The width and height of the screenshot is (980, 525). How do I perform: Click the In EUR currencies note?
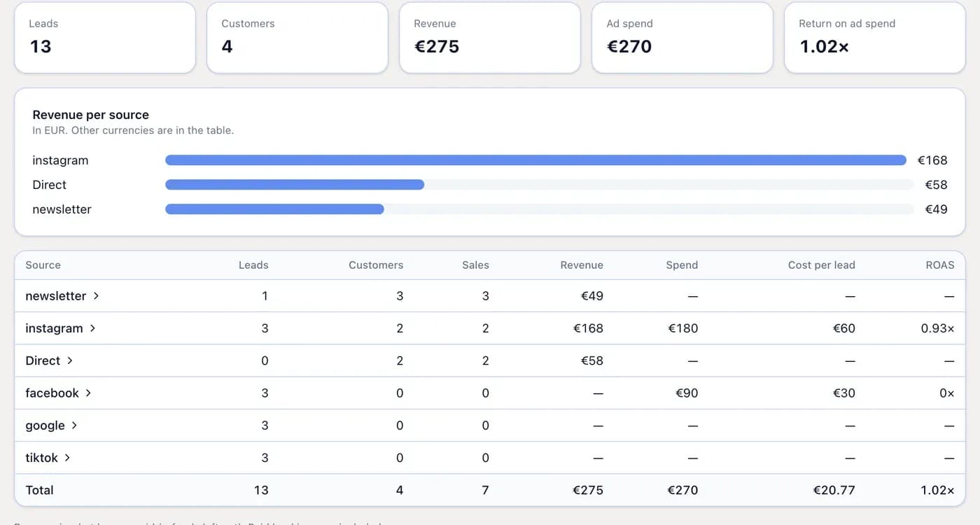tap(133, 130)
